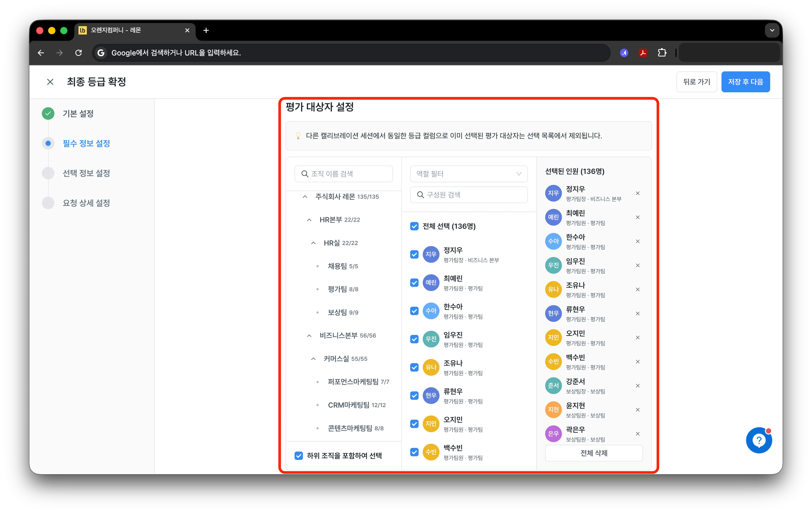Reload the page with the refresh icon
This screenshot has height=513, width=812.
(x=78, y=53)
